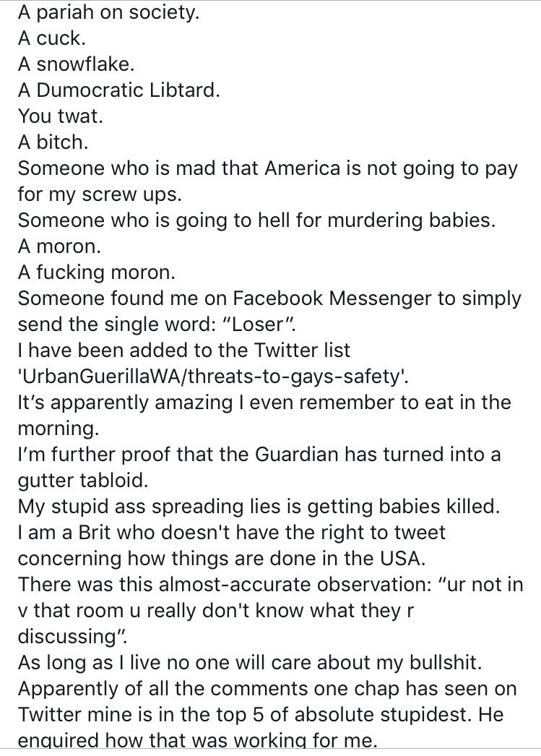This screenshot has height=756, width=541.
Task: Click the phrase 'gutter tabloid.'
Action: coord(83,481)
